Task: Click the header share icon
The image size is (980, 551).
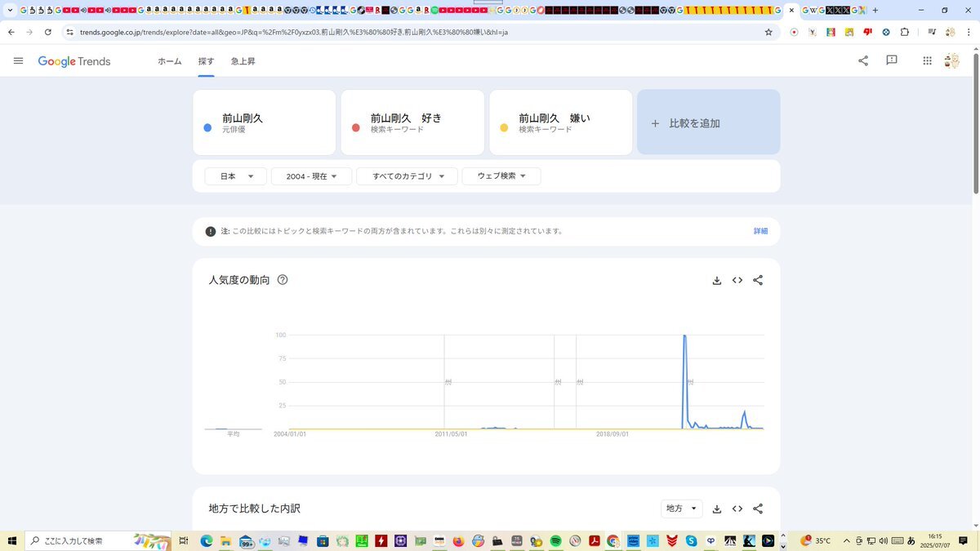Action: click(x=863, y=60)
